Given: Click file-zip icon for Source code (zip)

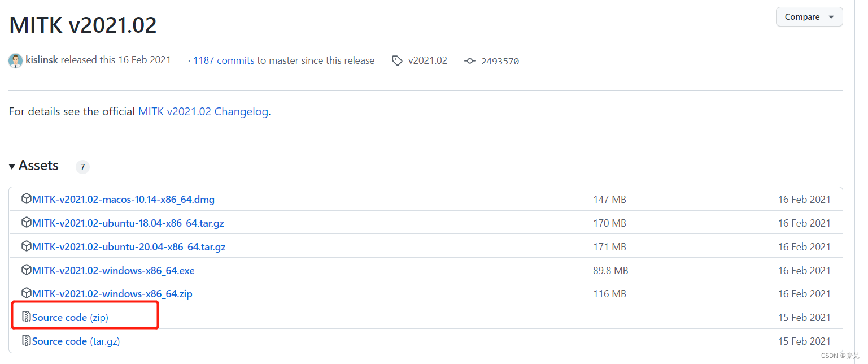Looking at the screenshot, I should tap(26, 317).
